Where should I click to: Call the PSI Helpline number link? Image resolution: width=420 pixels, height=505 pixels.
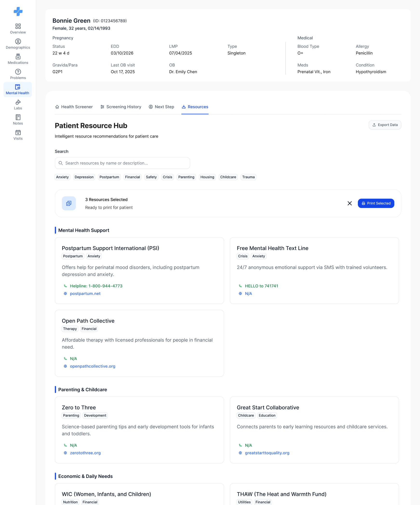tap(96, 286)
